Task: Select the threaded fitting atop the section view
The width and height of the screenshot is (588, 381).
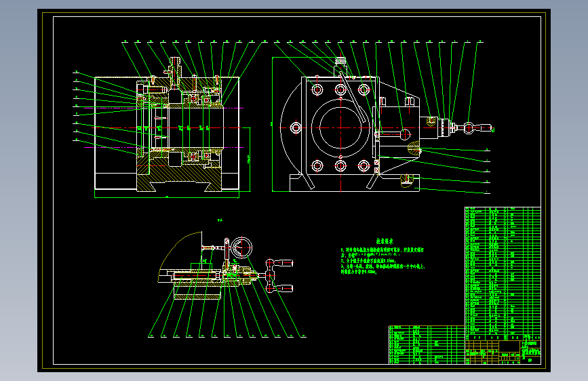Action: point(175,66)
